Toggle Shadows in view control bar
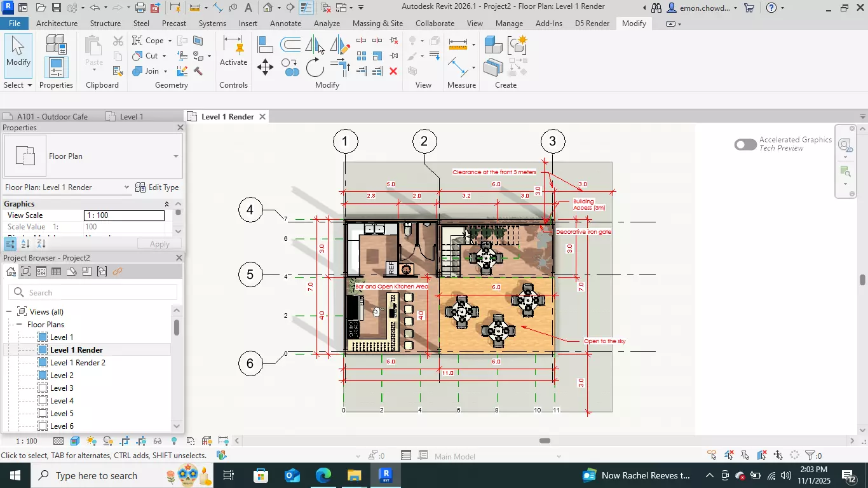 tap(108, 441)
